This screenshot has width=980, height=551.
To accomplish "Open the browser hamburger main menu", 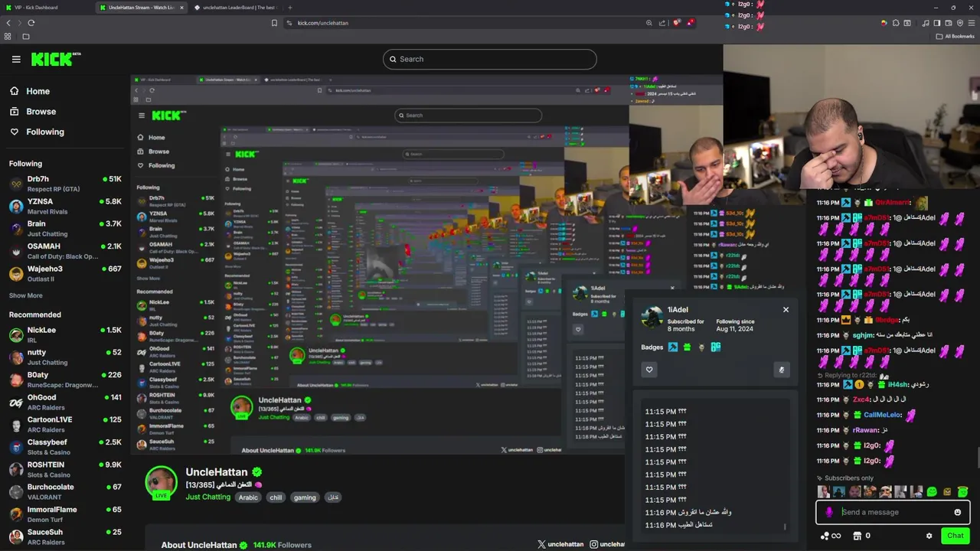I will 972,23.
